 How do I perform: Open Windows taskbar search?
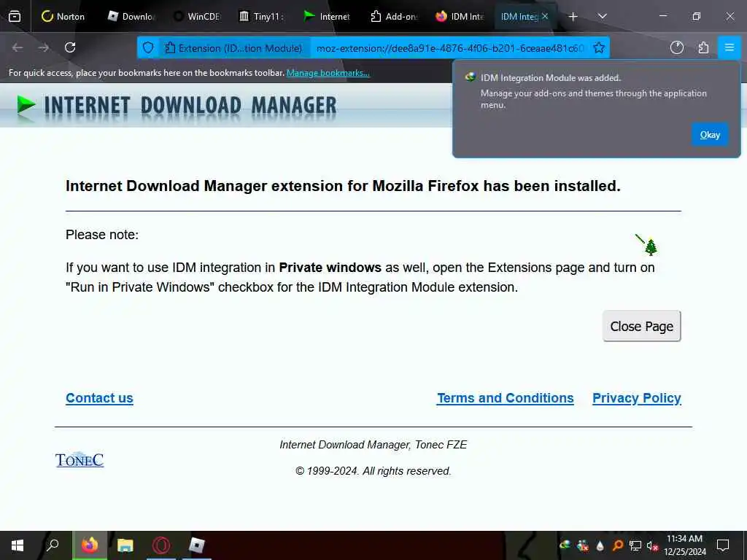tap(53, 545)
